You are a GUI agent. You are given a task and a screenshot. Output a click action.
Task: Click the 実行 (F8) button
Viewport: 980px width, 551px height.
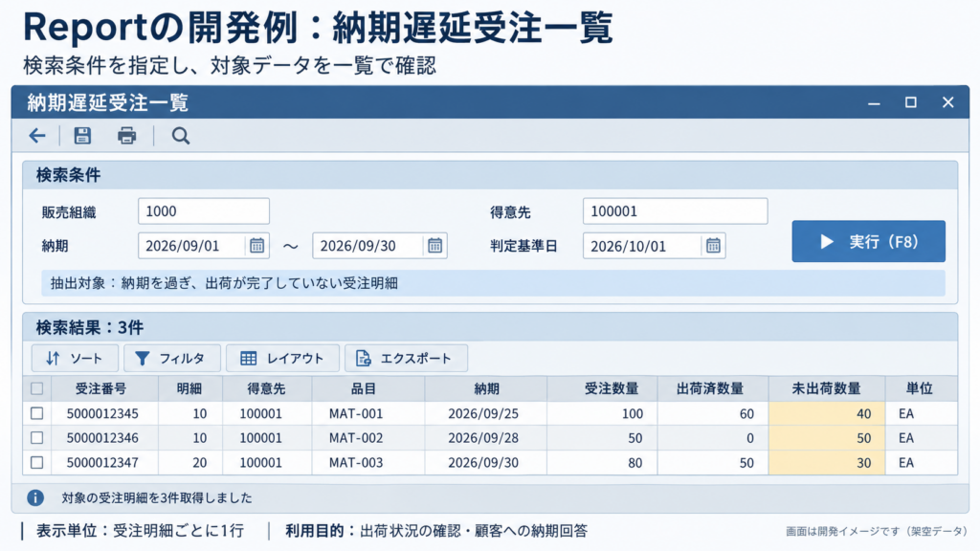[x=868, y=241]
